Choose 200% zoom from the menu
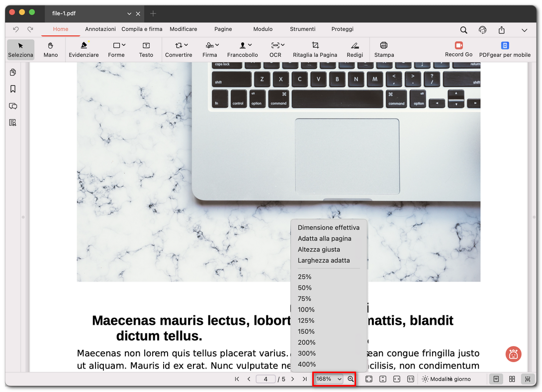542x392 pixels. coord(307,342)
